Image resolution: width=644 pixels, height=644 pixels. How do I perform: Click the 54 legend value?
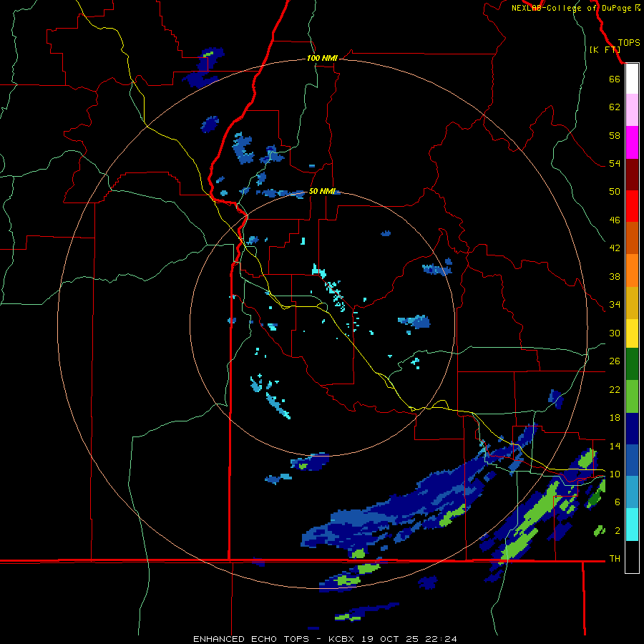[x=615, y=163]
